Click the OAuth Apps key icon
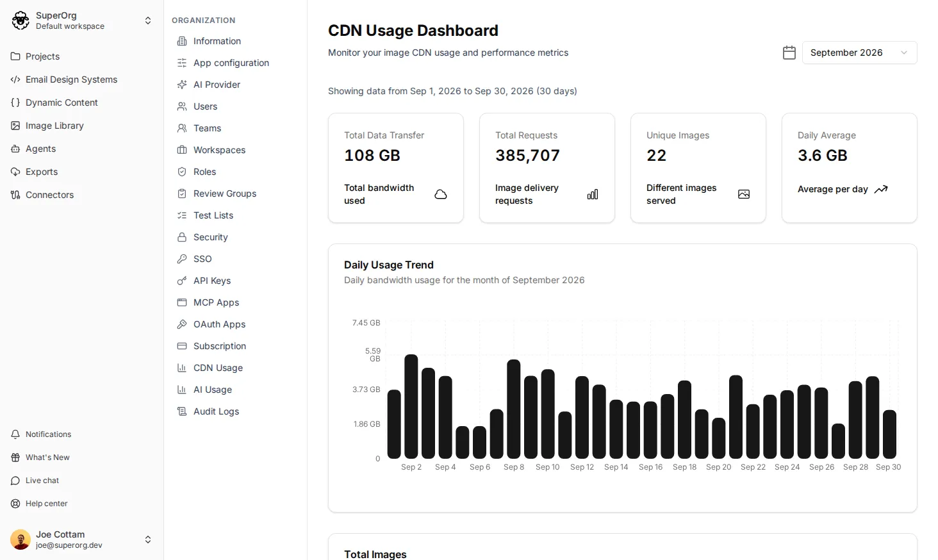The image size is (938, 560). [x=182, y=324]
